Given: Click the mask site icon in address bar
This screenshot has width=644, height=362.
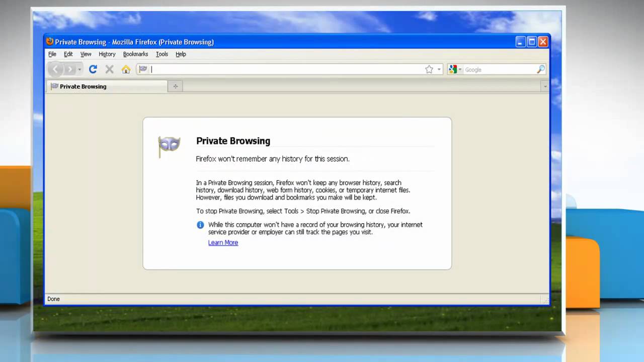Looking at the screenshot, I should (x=143, y=69).
